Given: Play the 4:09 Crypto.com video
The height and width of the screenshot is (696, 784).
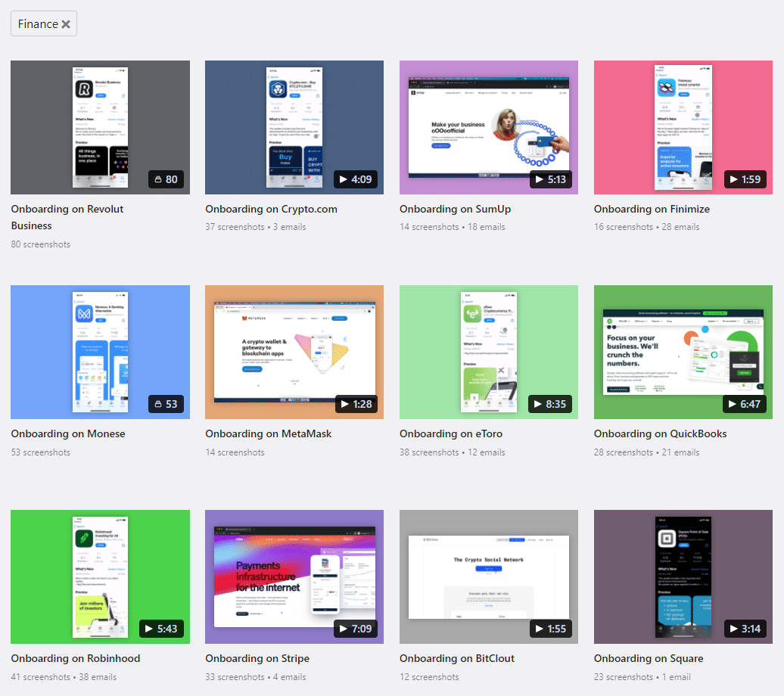Looking at the screenshot, I should [x=356, y=179].
